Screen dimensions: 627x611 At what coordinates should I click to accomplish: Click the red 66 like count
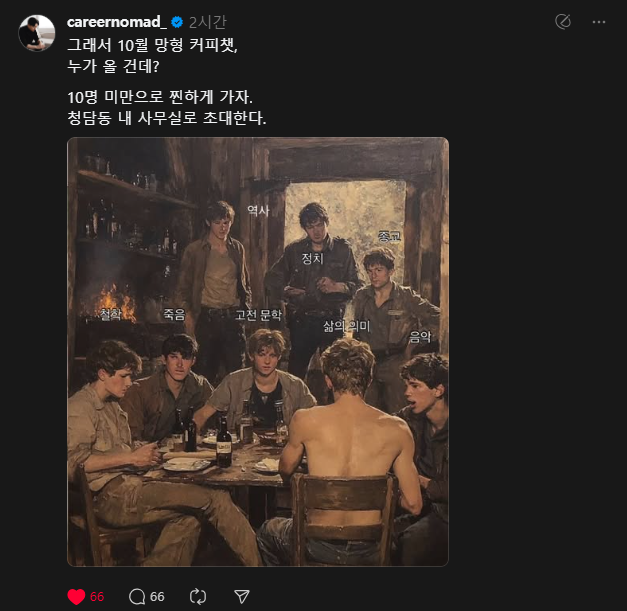pyautogui.click(x=97, y=596)
